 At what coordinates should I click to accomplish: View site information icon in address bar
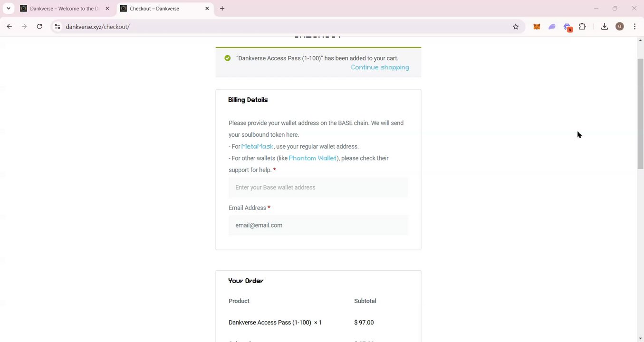[x=57, y=27]
